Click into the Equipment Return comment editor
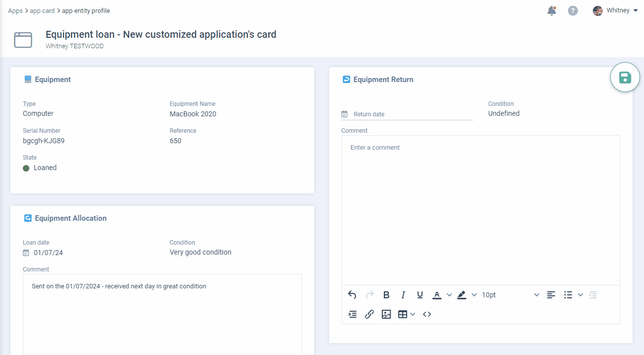This screenshot has width=644, height=355. (x=481, y=210)
